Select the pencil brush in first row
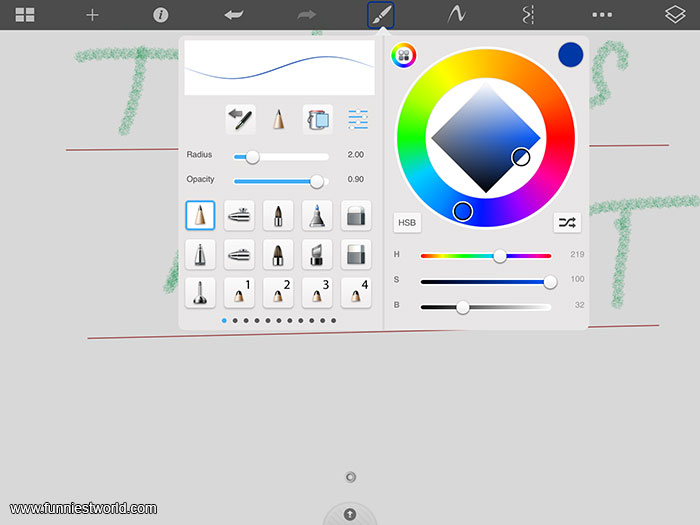This screenshot has height=525, width=700. (x=200, y=215)
